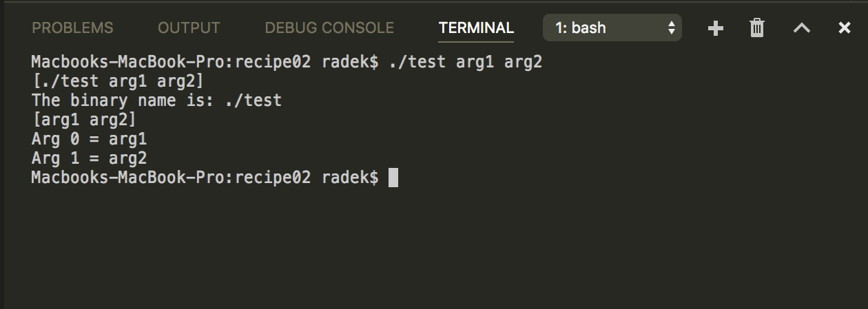Maximize the panel with the up chevron
The height and width of the screenshot is (309, 868).
[801, 28]
